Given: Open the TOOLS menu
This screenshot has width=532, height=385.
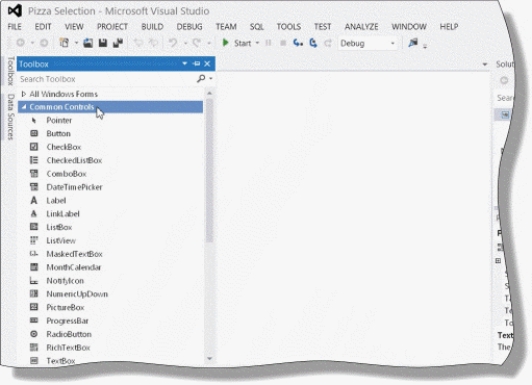Looking at the screenshot, I should point(289,26).
